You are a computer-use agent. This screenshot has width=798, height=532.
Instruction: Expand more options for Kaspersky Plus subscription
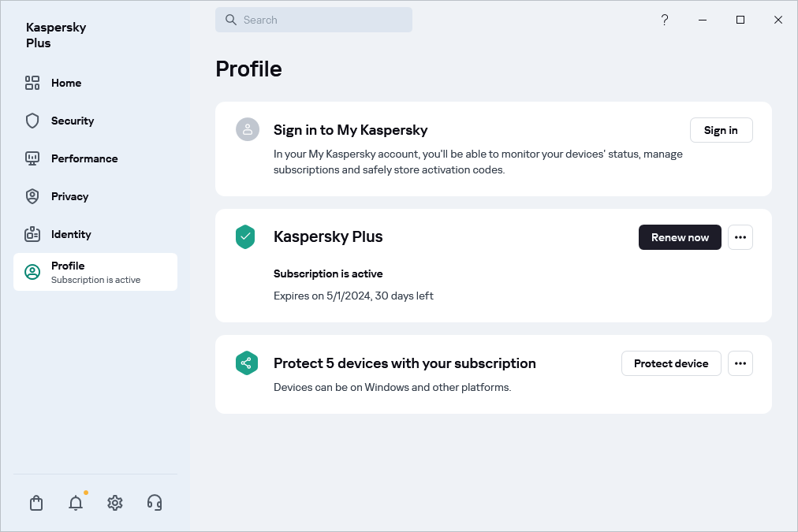740,237
